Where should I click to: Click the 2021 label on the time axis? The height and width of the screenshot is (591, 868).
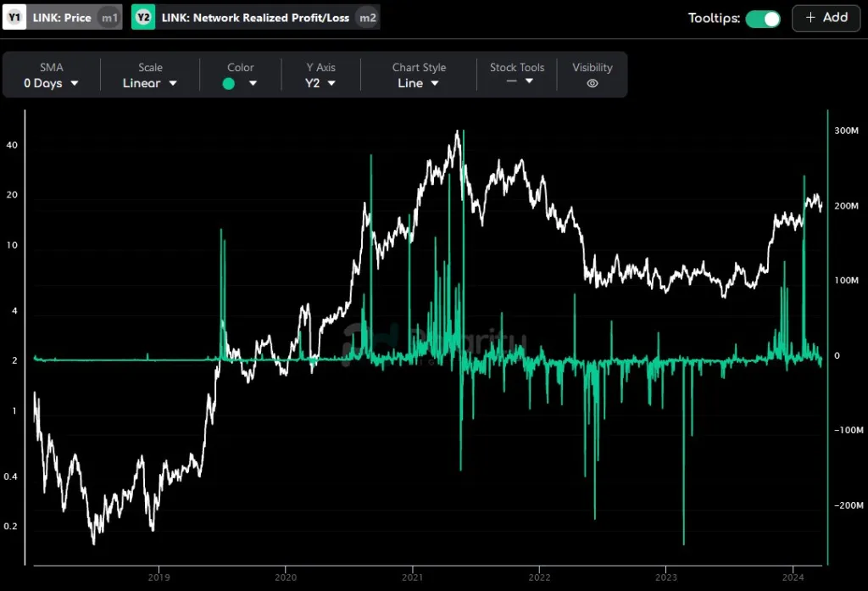pos(412,577)
